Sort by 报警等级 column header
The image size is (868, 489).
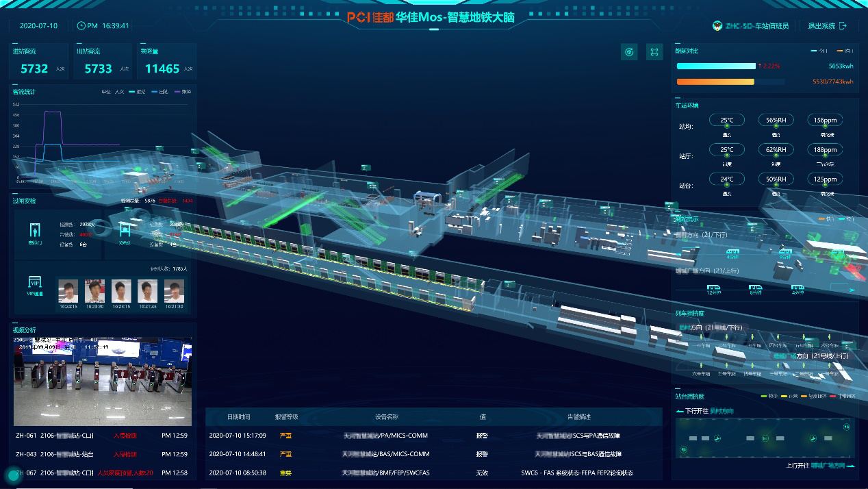[286, 416]
